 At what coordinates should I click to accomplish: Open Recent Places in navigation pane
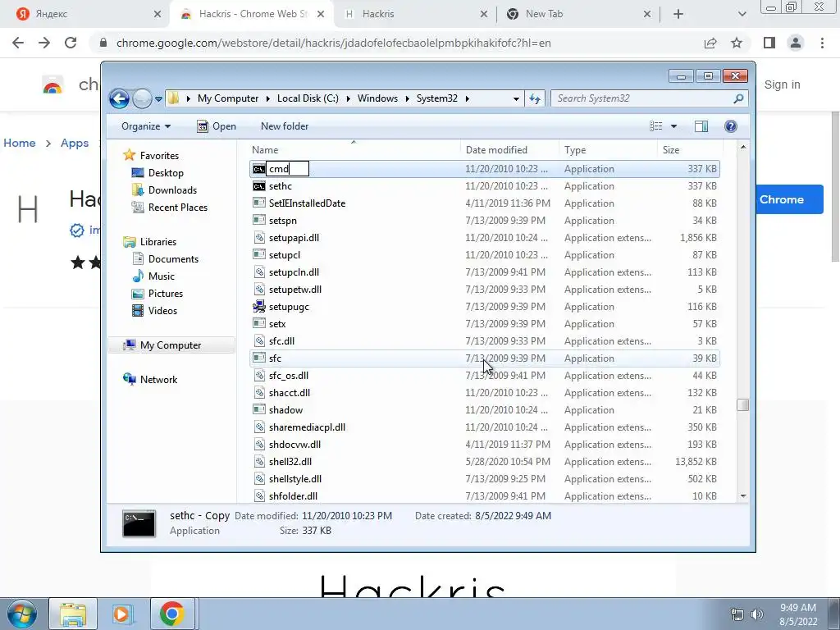(x=177, y=208)
